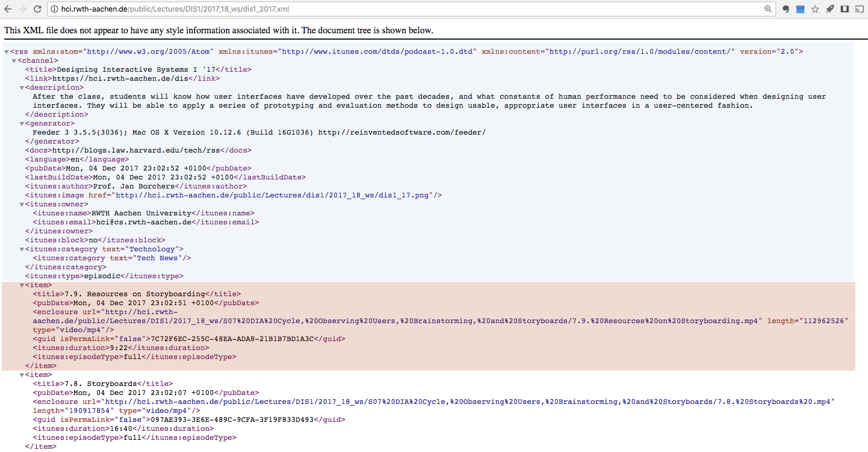Image resolution: width=868 pixels, height=452 pixels.
Task: Collapse the description element
Action: click(22, 88)
